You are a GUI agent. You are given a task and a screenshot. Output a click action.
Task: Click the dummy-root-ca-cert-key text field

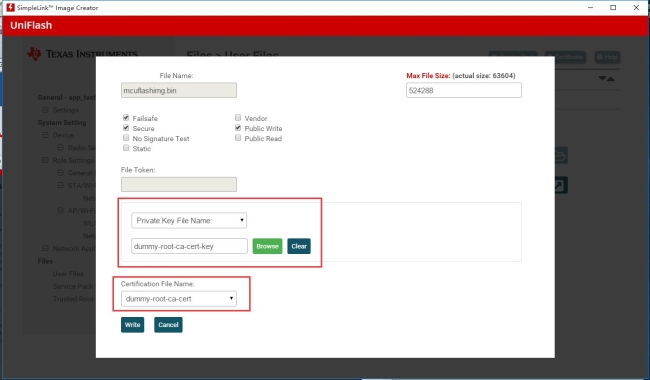(x=189, y=246)
